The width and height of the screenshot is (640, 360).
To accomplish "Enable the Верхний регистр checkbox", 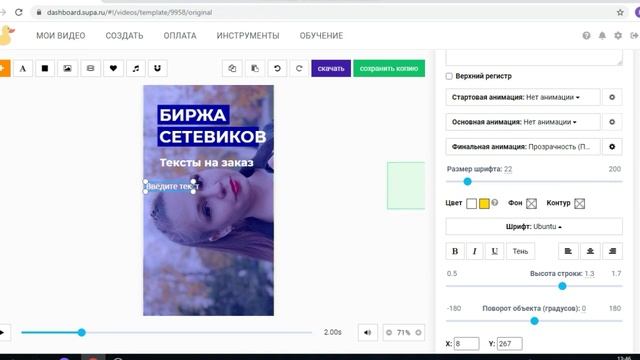I will click(x=449, y=76).
